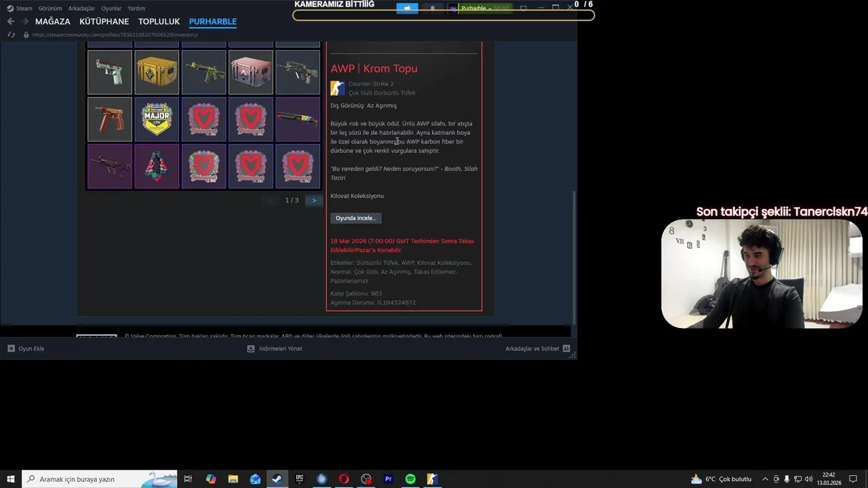Click the Steam back arrow
868x488 pixels.
[x=10, y=22]
